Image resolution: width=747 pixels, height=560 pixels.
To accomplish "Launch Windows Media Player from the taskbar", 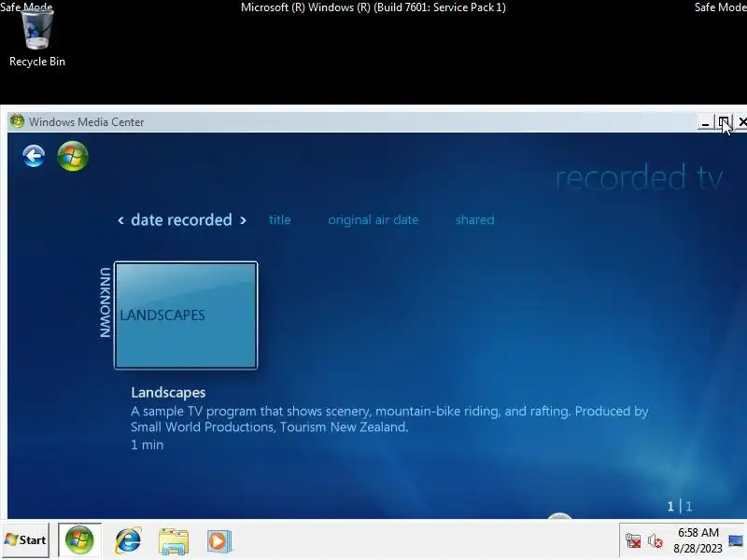I will pos(219,541).
